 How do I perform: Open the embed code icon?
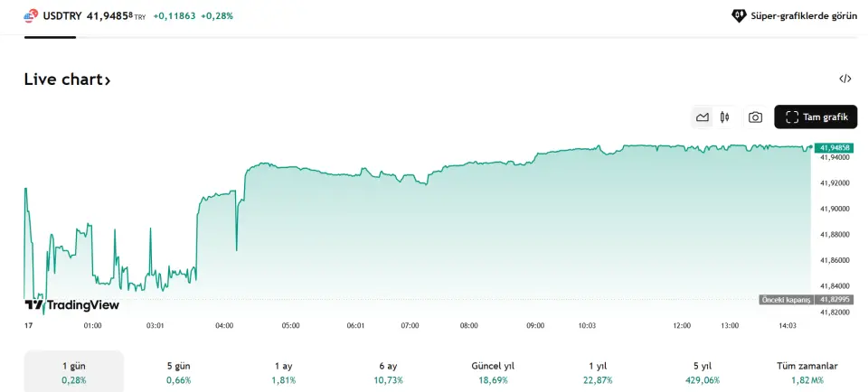click(845, 79)
